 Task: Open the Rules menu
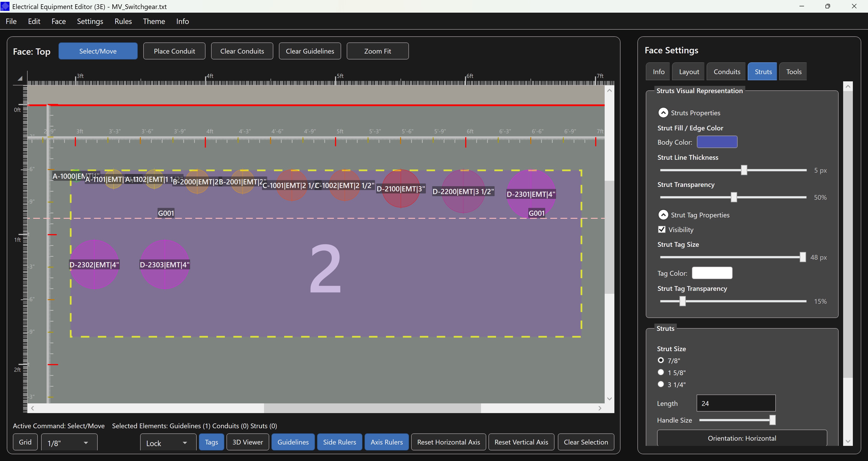pos(123,21)
